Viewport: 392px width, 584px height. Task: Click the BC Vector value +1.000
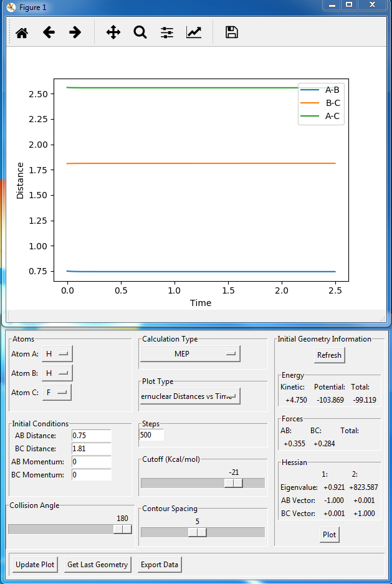coord(364,513)
